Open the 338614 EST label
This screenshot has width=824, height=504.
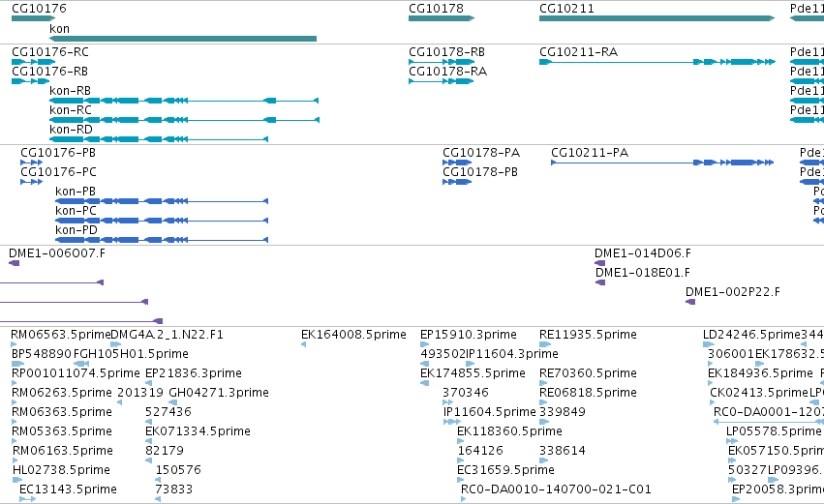[563, 452]
